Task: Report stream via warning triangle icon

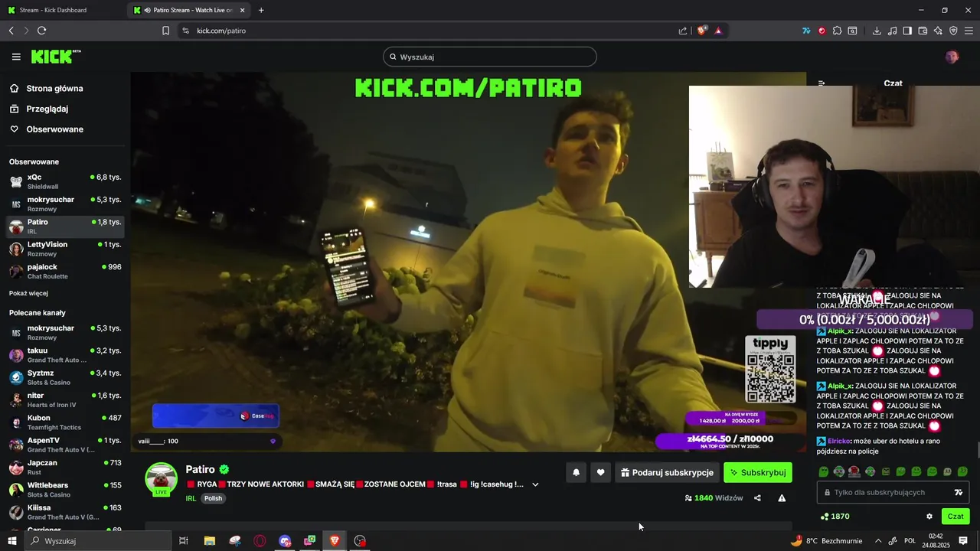Action: [x=782, y=498]
